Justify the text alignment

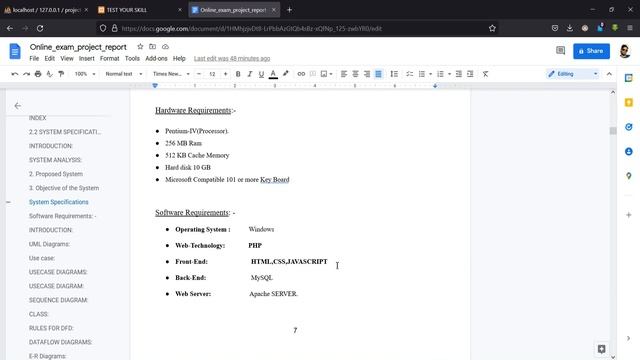coord(378,74)
